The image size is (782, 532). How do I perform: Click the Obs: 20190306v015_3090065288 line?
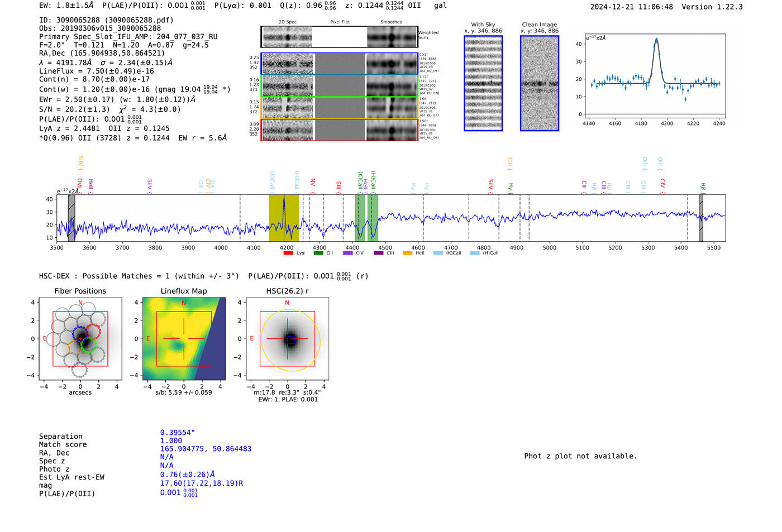click(100, 28)
